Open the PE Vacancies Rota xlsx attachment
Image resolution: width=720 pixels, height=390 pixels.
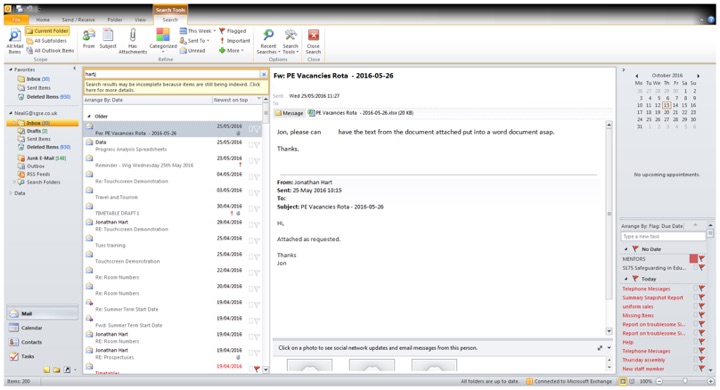tap(360, 113)
